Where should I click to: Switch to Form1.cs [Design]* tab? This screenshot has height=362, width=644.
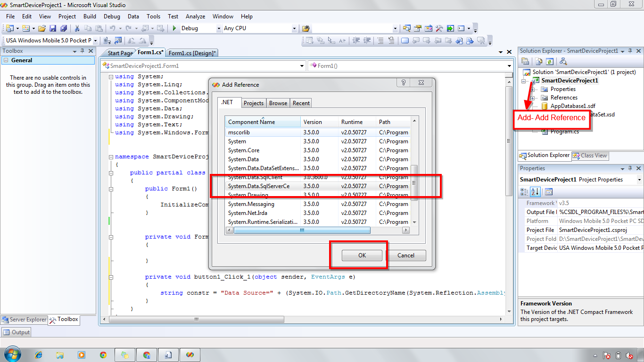coord(192,53)
